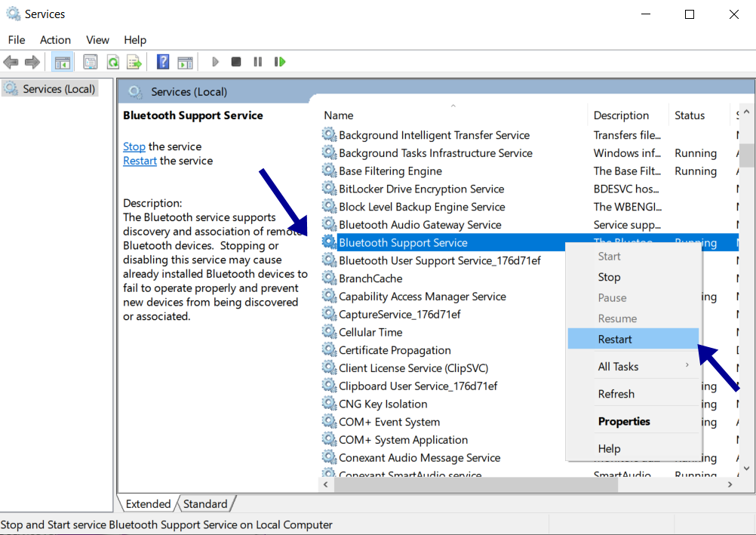The height and width of the screenshot is (535, 756).
Task: Click the Stop Service toolbar icon
Action: [235, 61]
